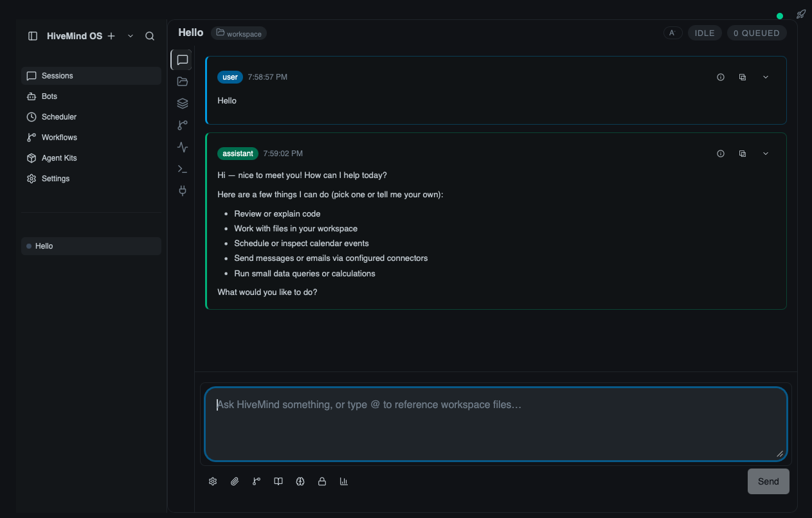Collapse the user message with its chevron
The width and height of the screenshot is (812, 518).
click(766, 77)
